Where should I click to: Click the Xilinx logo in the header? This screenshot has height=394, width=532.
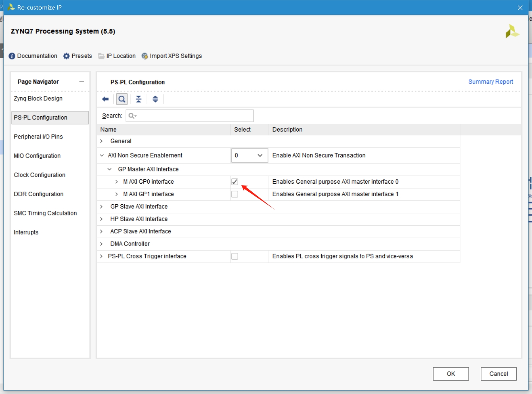click(512, 31)
